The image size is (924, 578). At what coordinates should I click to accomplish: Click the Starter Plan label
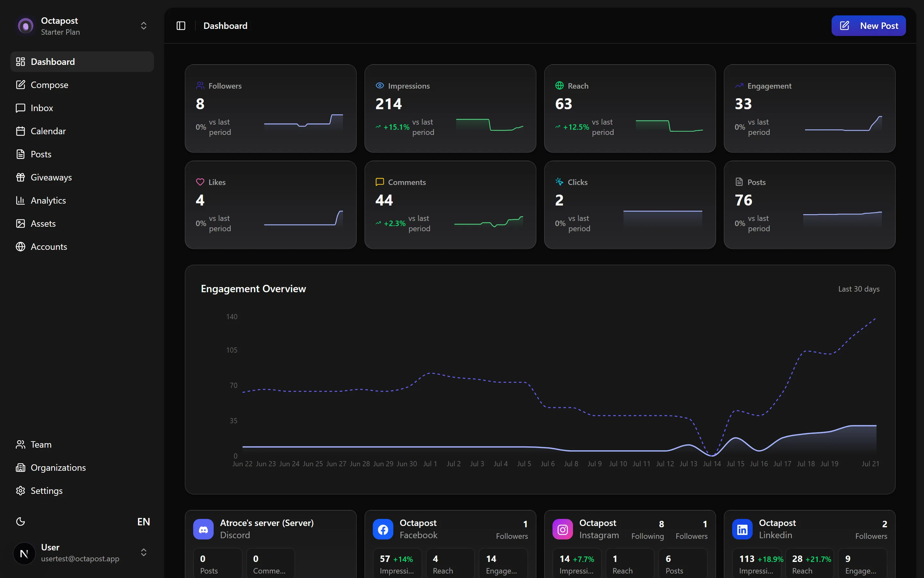(x=60, y=32)
